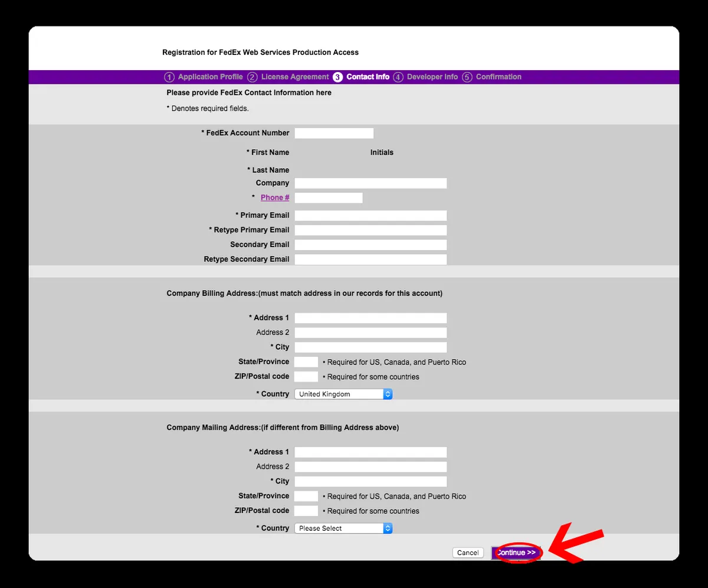Click the '* Denotes required fields.' note
The image size is (708, 588).
point(208,109)
